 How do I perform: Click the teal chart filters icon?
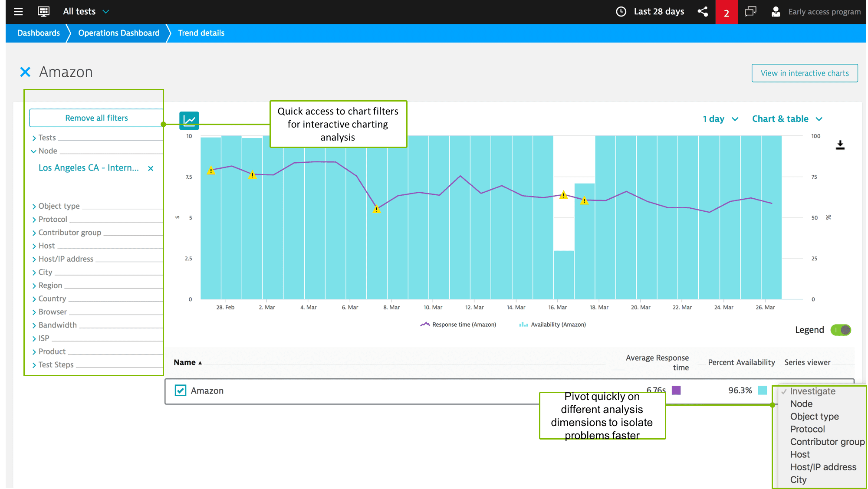(189, 120)
